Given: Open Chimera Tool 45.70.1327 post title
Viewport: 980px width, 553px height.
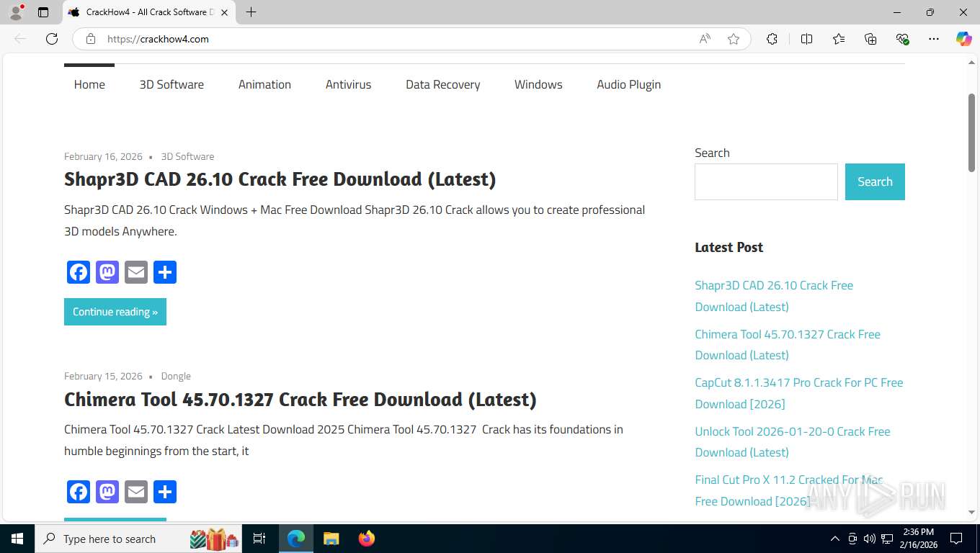Looking at the screenshot, I should tap(300, 399).
